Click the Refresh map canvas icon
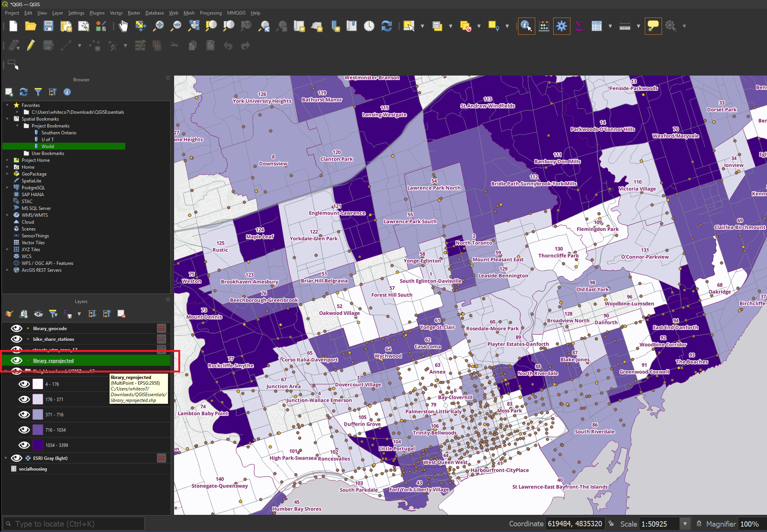The height and width of the screenshot is (532, 767). pos(386,26)
